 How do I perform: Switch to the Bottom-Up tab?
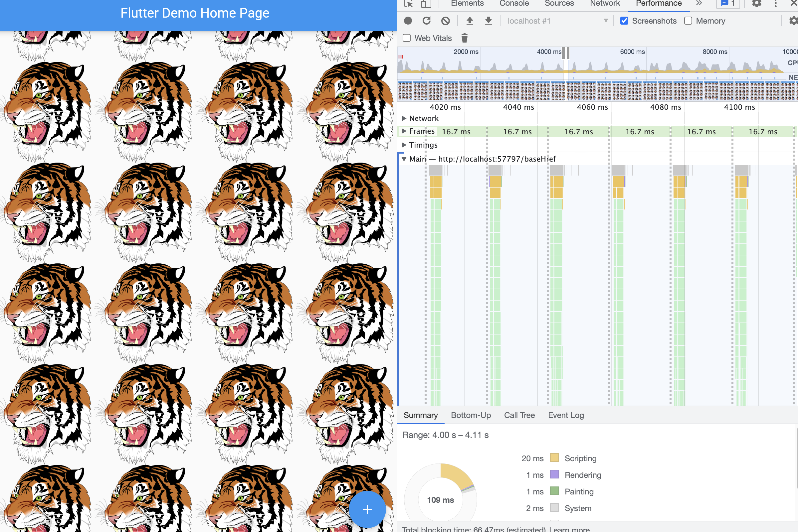pyautogui.click(x=471, y=415)
